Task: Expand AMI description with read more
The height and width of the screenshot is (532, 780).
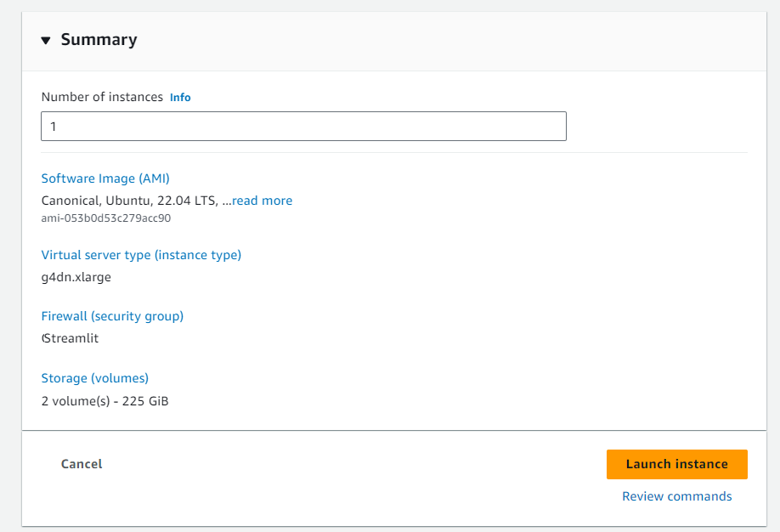Action: click(263, 201)
